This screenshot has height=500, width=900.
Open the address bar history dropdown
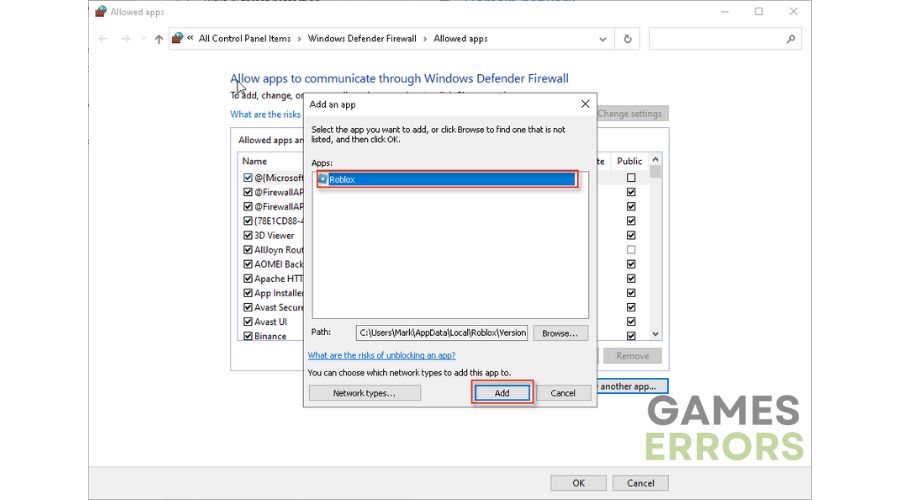click(603, 39)
